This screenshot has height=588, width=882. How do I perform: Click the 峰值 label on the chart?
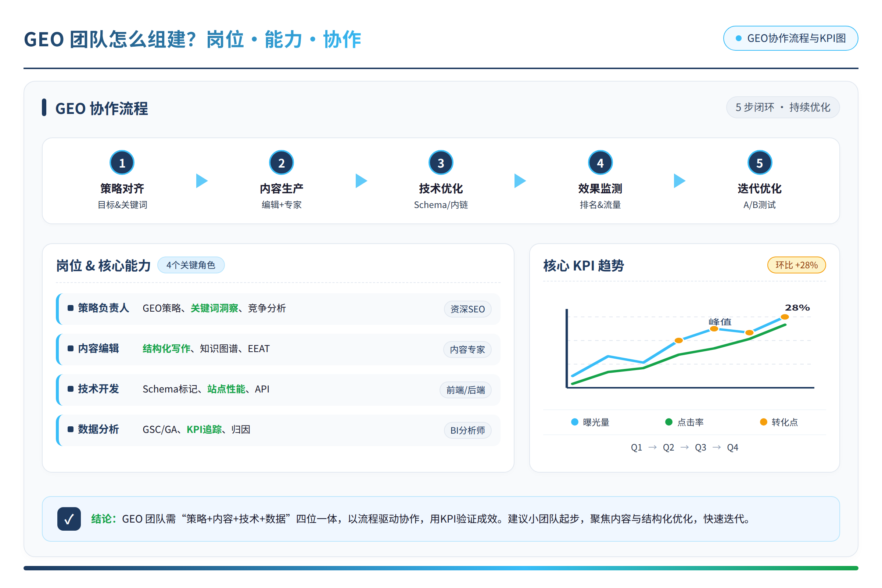(x=720, y=322)
